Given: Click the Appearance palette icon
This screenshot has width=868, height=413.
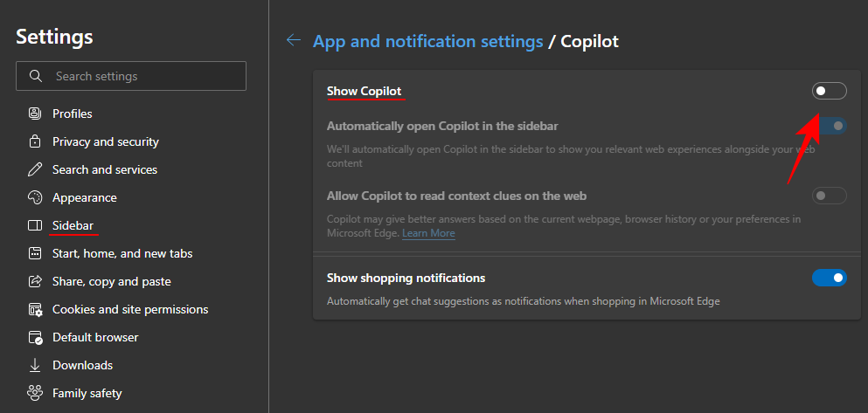Looking at the screenshot, I should (35, 197).
